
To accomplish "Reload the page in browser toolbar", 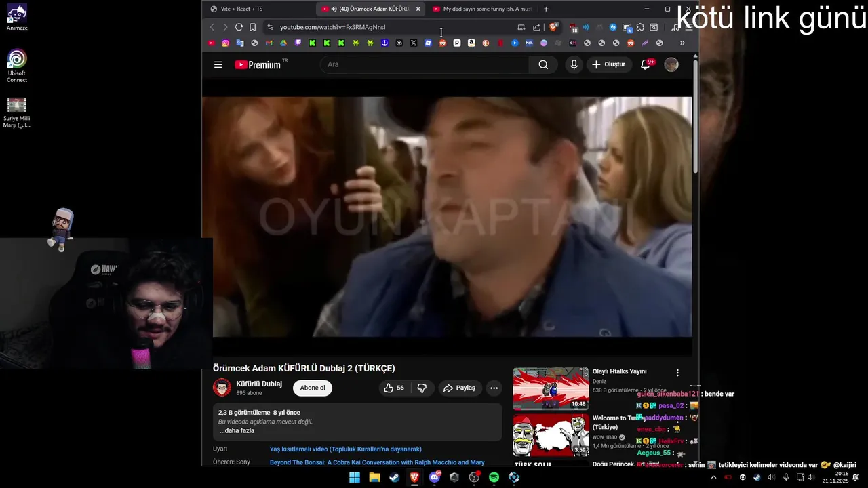I will click(239, 27).
